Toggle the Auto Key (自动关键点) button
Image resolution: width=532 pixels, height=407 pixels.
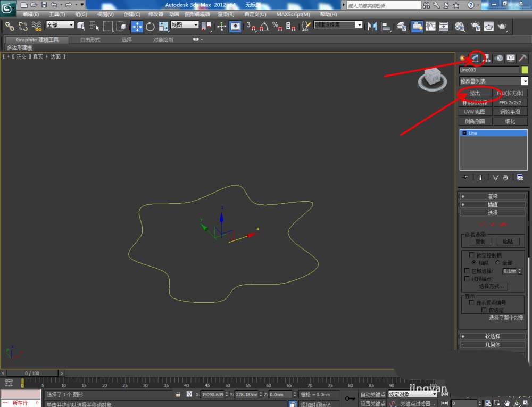pyautogui.click(x=372, y=394)
